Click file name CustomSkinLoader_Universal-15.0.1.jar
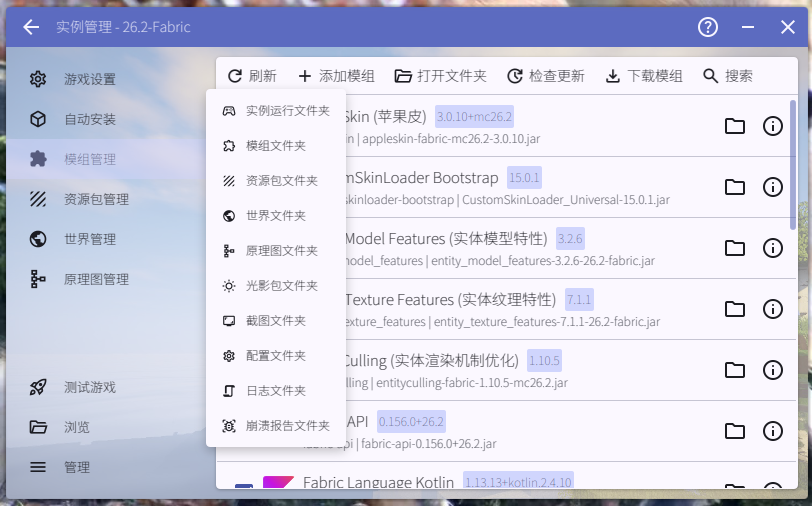 point(566,200)
